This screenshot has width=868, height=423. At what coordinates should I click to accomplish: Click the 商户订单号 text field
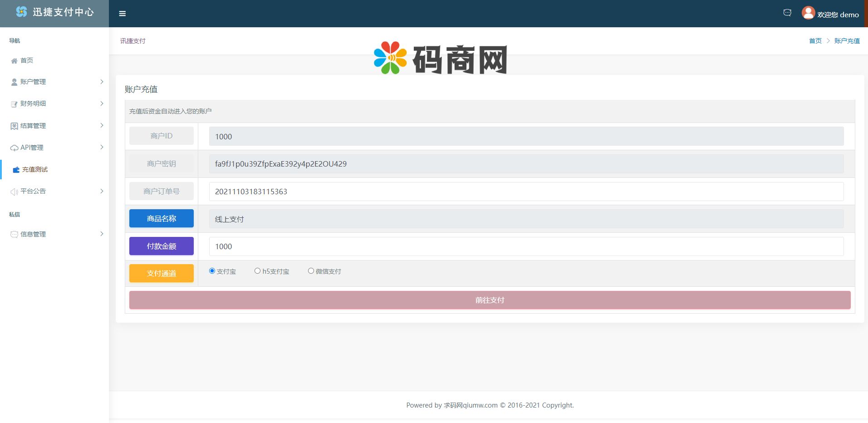point(526,192)
